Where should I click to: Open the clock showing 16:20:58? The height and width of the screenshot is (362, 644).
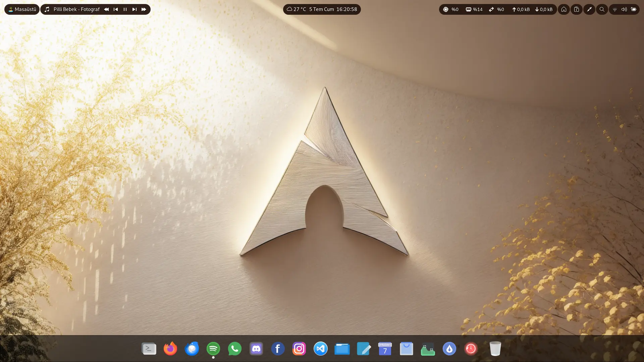(346, 9)
